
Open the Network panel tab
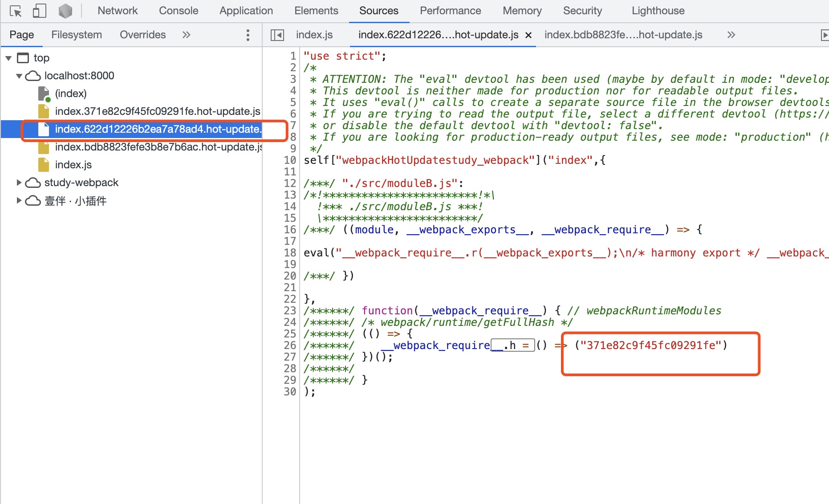118,11
